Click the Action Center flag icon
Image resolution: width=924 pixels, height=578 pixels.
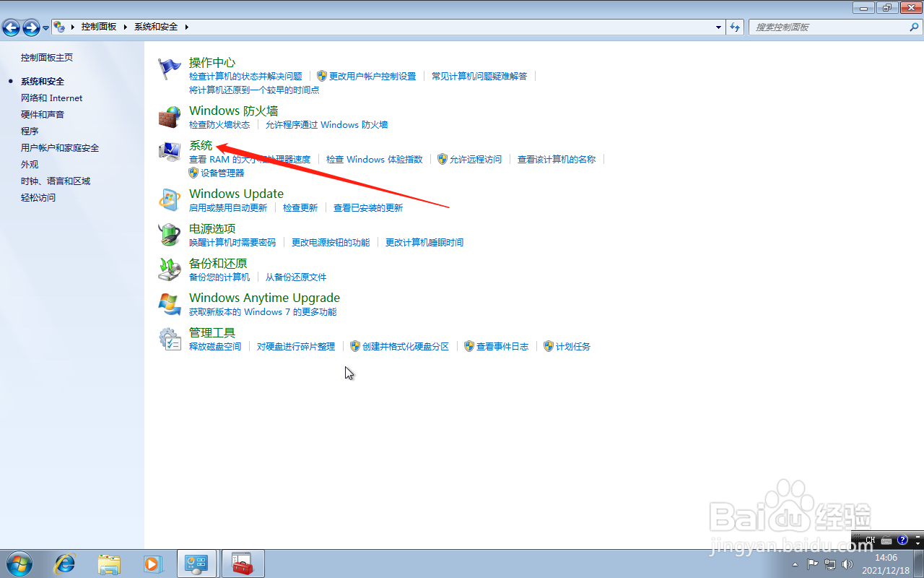point(170,69)
